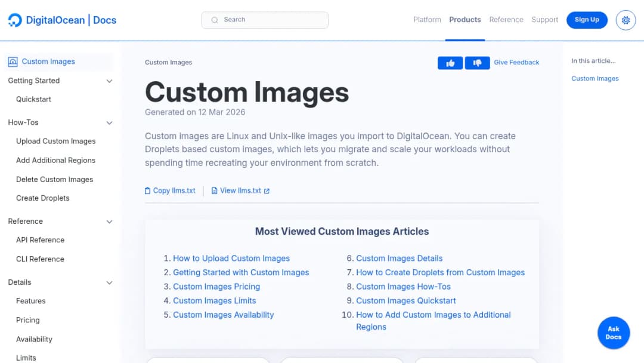Click the document icon beside View llms.txt

point(214,190)
